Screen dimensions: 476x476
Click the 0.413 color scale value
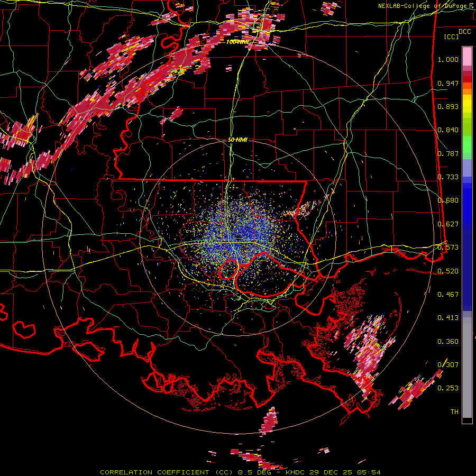pos(448,318)
